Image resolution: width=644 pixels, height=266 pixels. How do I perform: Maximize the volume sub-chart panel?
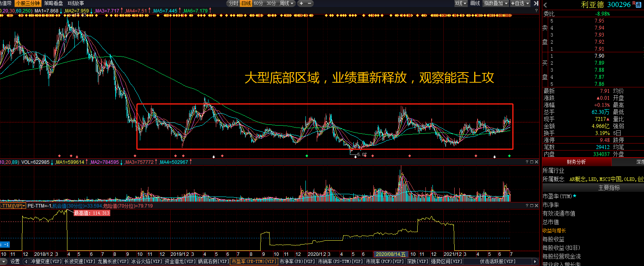(532, 162)
